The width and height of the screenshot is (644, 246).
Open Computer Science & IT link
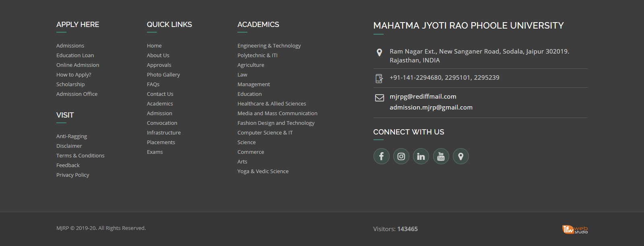[265, 133]
